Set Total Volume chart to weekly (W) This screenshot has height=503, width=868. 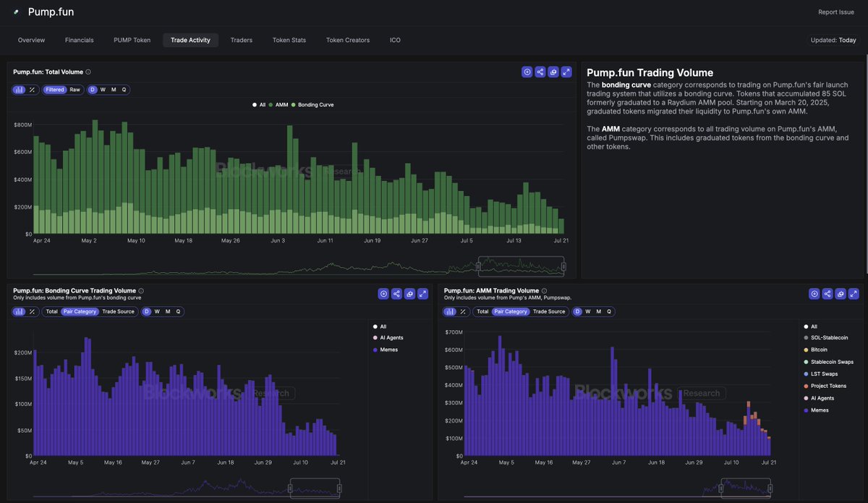[x=103, y=90]
